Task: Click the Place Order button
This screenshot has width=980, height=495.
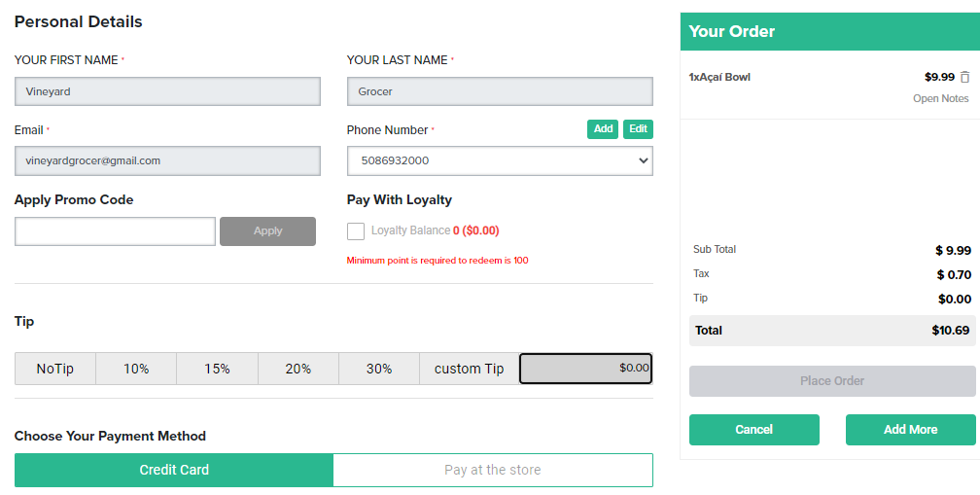Action: point(832,380)
